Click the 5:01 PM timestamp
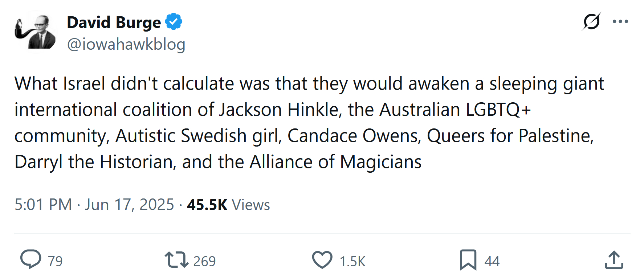 click(x=43, y=205)
